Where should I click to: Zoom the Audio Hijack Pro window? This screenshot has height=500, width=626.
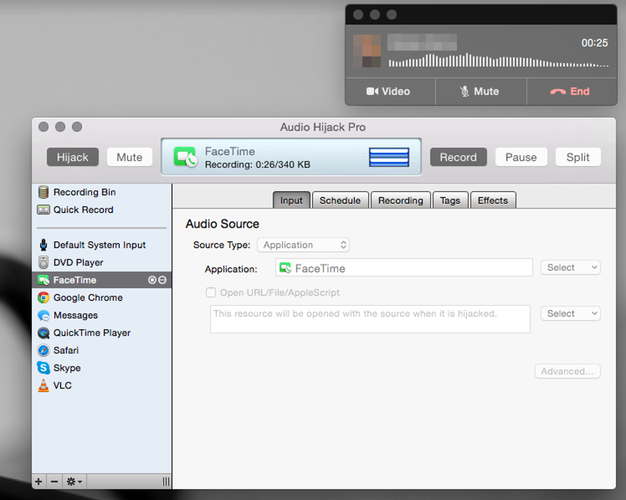coord(77,127)
